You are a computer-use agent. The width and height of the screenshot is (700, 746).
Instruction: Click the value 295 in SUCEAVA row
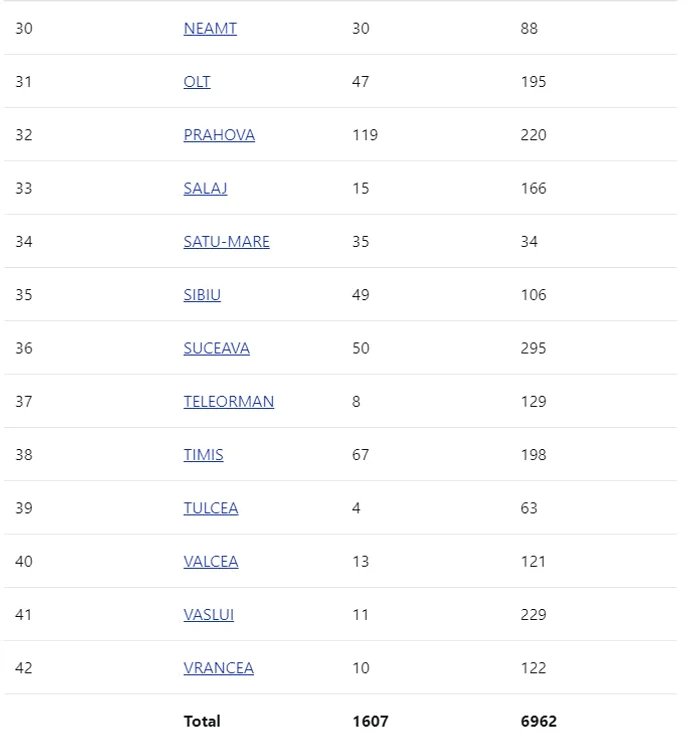[x=534, y=348]
